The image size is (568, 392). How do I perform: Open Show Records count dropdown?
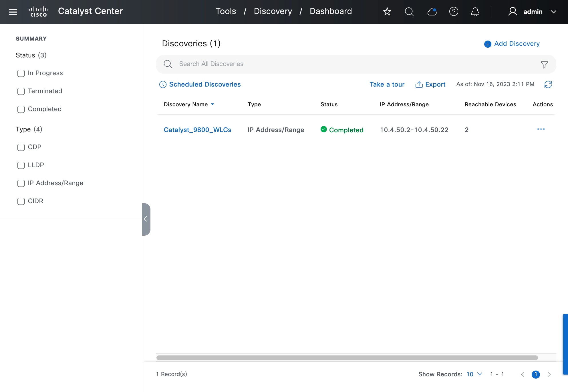474,374
